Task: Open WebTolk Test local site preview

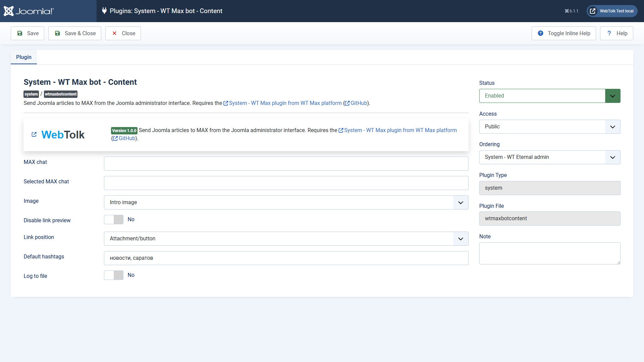Action: (612, 11)
